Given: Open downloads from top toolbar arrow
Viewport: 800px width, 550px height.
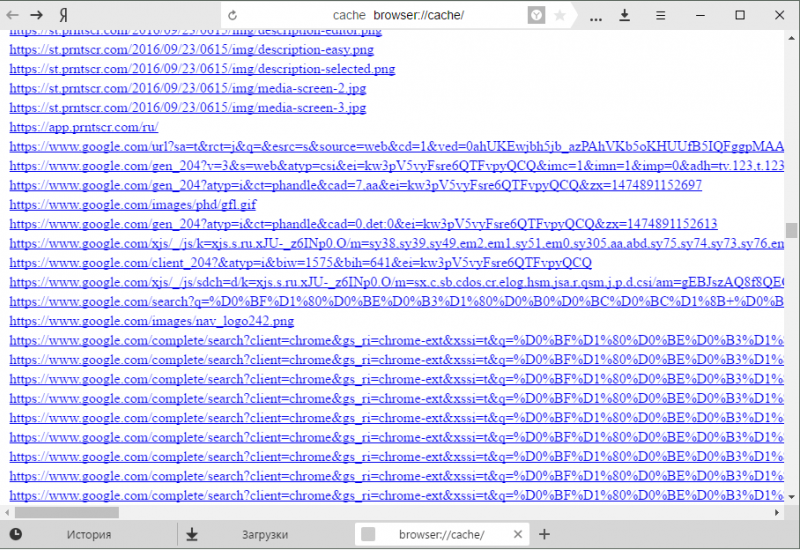Looking at the screenshot, I should click(x=624, y=15).
